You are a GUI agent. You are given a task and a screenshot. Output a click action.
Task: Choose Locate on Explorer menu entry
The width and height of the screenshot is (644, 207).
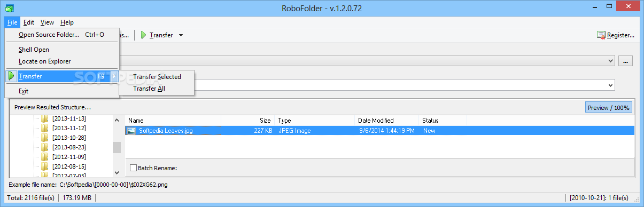coord(61,61)
